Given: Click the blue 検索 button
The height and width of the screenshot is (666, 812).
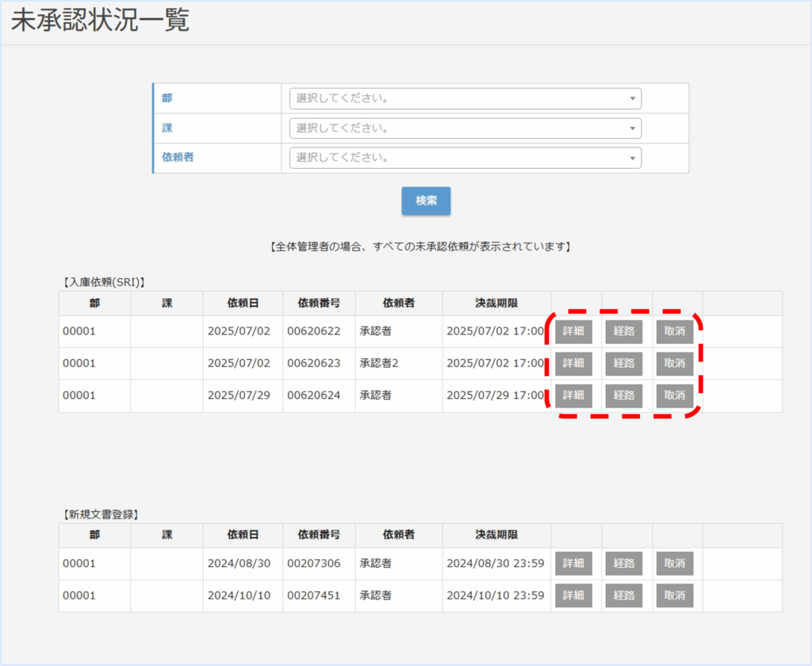Looking at the screenshot, I should (x=426, y=201).
